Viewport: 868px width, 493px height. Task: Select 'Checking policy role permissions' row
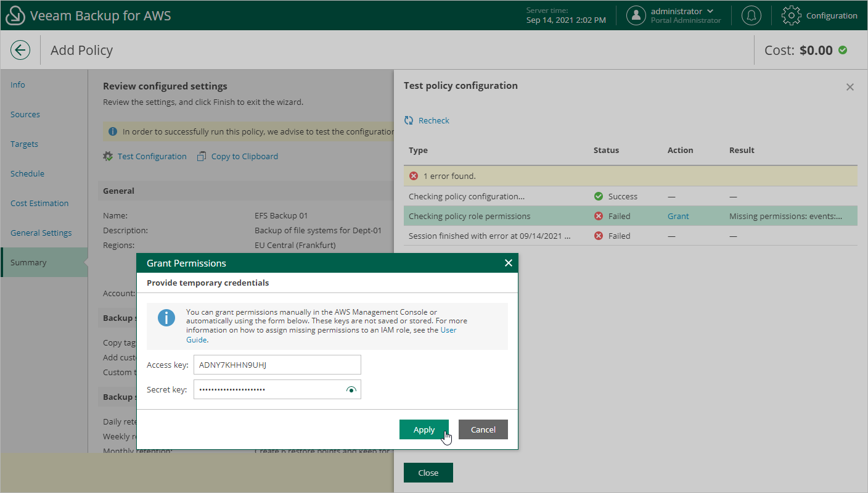630,216
